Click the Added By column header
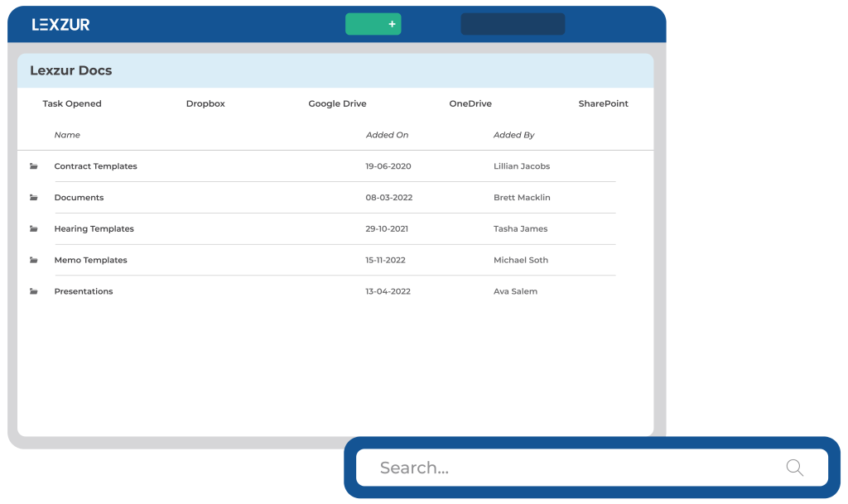848x504 pixels. click(x=513, y=135)
